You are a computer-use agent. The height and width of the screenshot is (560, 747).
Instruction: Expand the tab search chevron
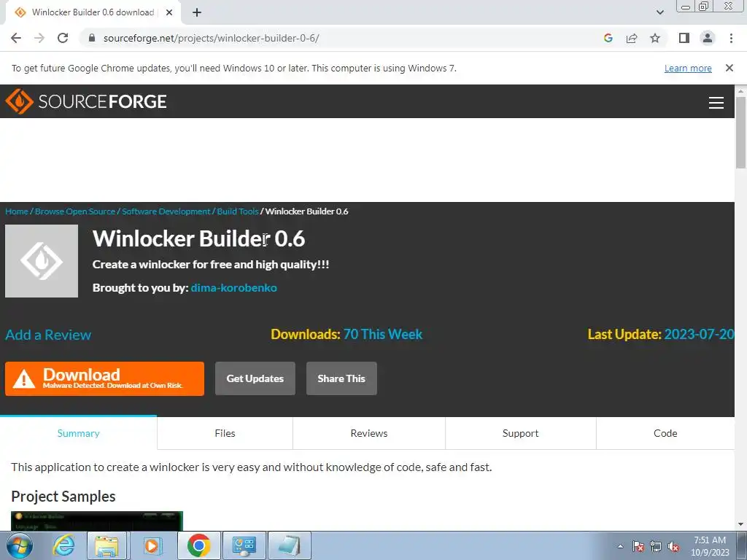point(659,12)
